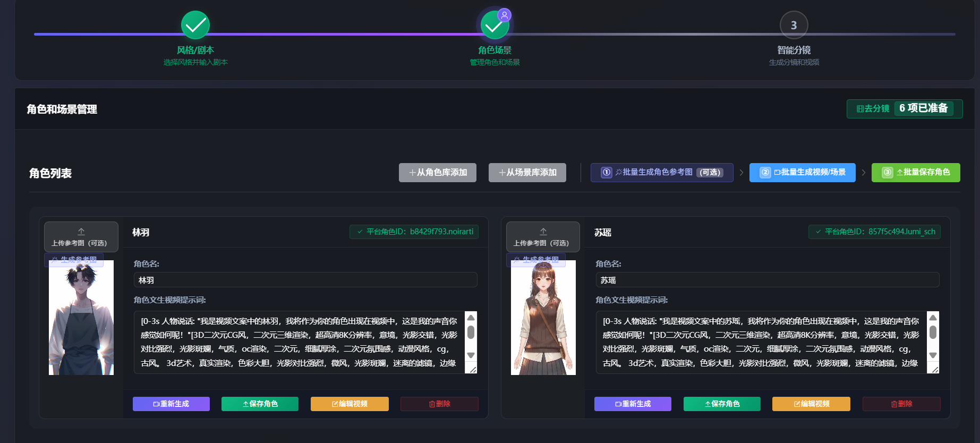Click 编辑视频 for 林羽
Viewport: 980px width, 443px height.
(x=350, y=404)
